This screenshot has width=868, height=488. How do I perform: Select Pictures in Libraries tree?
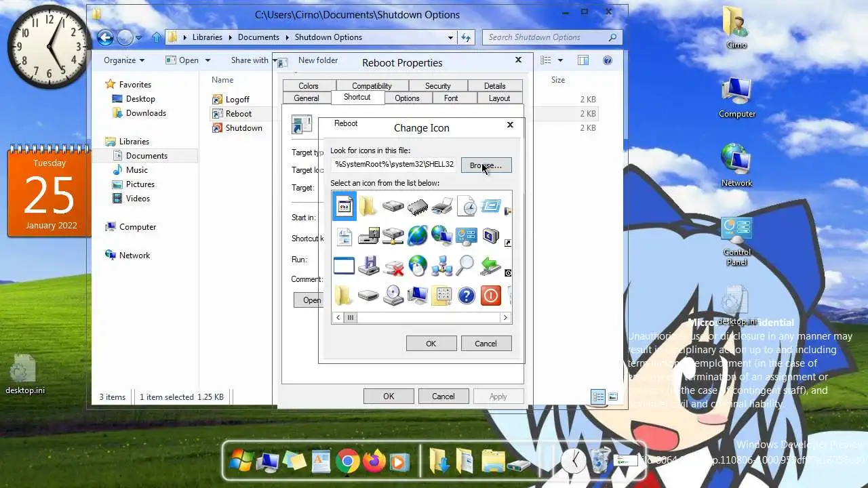pos(140,184)
